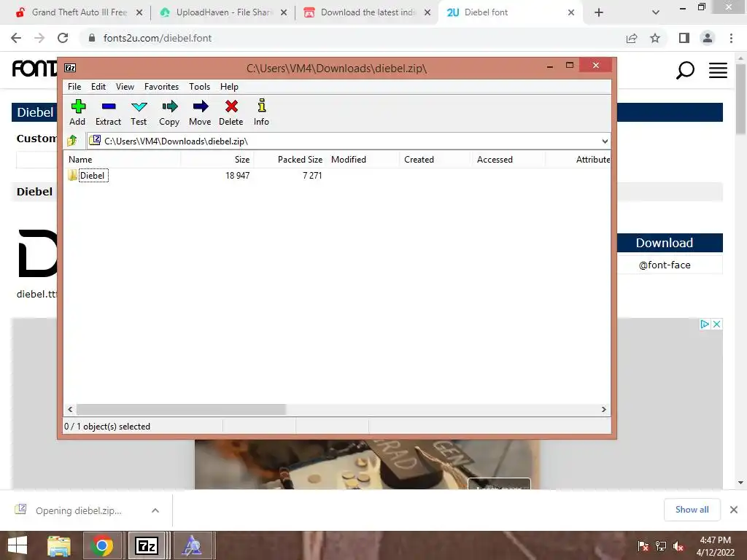This screenshot has height=560, width=747.
Task: Click the 7-Zip title bar icon
Action: (70, 68)
